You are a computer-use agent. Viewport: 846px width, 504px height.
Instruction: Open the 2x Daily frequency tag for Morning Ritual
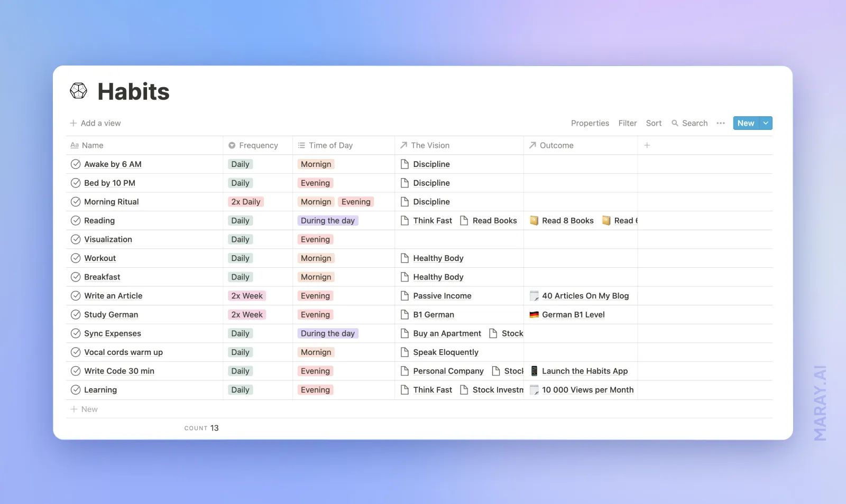(x=245, y=201)
